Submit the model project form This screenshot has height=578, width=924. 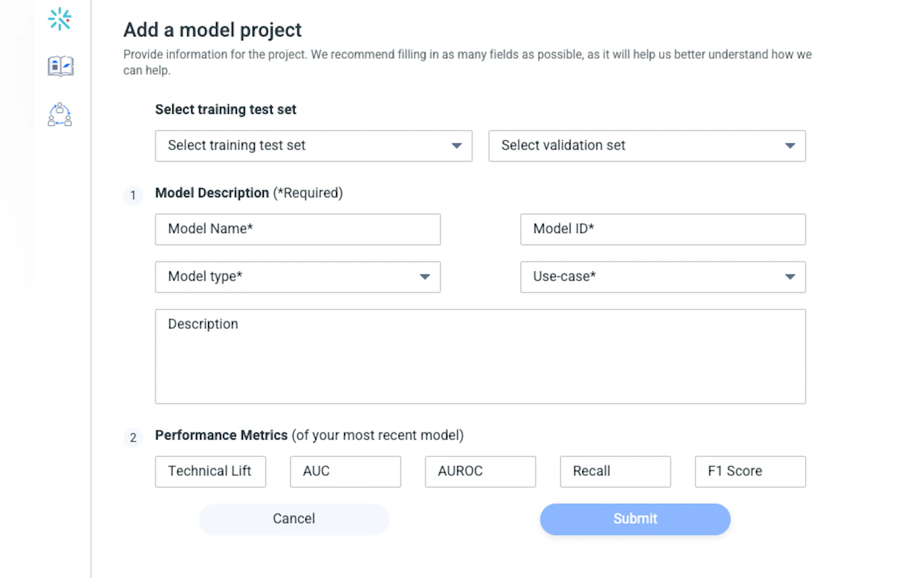pos(634,519)
